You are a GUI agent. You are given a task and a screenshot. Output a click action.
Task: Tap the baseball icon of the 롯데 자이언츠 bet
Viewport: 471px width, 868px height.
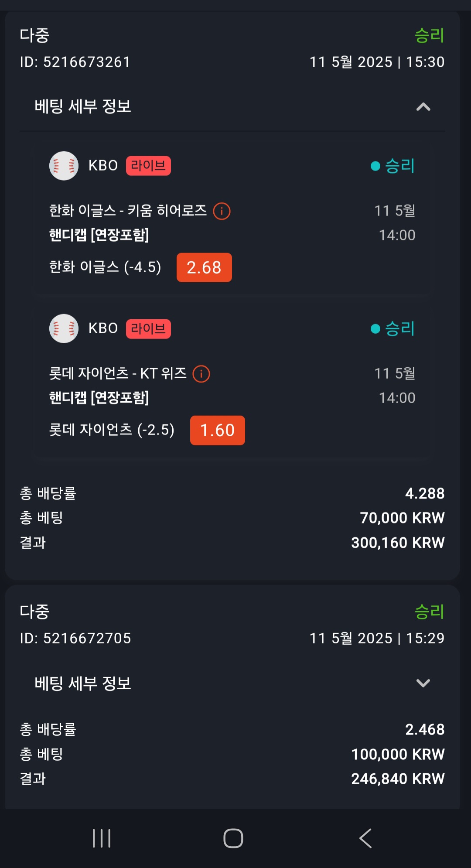[64, 328]
